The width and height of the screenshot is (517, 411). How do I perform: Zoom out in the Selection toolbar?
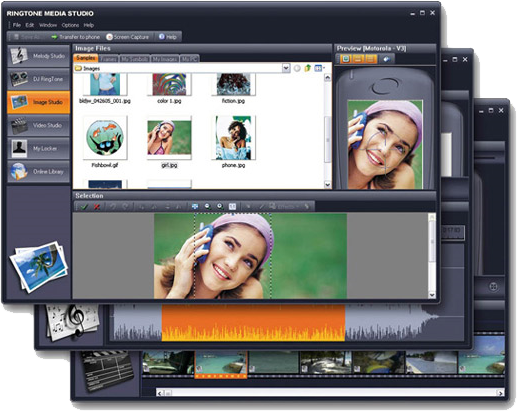coord(207,207)
